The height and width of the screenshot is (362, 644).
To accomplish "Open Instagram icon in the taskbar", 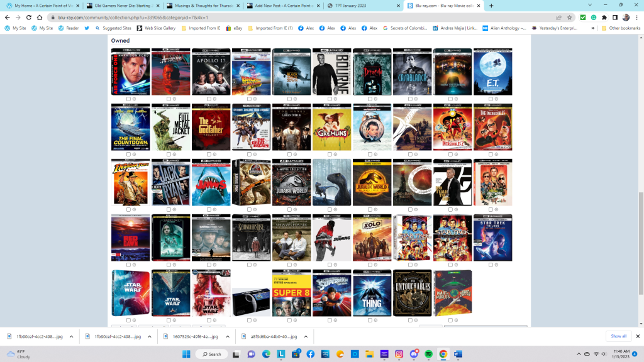I will [x=399, y=354].
